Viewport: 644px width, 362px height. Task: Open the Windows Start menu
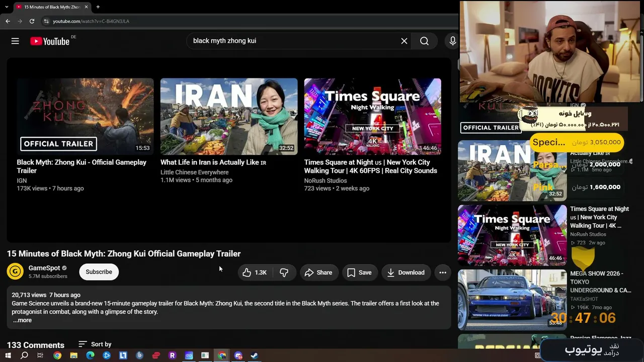8,355
